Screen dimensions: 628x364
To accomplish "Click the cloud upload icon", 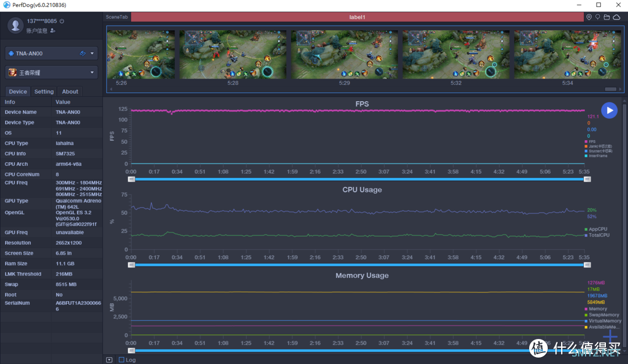I will pos(617,17).
